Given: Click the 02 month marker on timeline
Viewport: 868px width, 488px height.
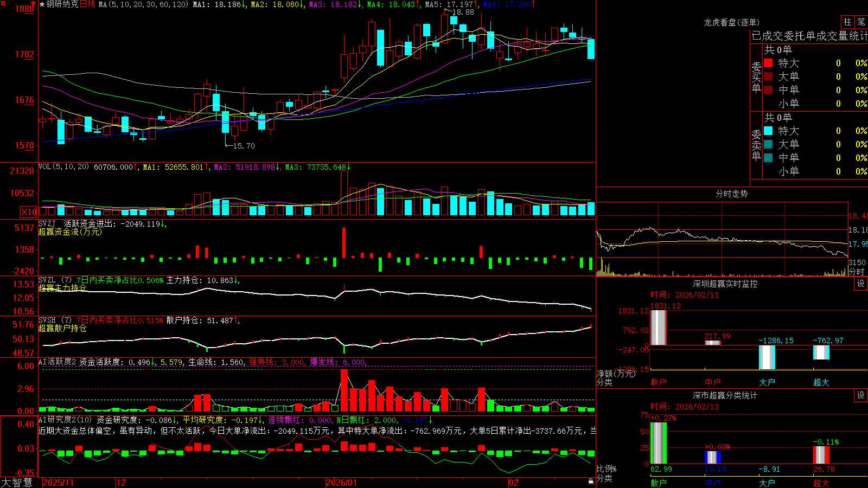Looking at the screenshot, I should click(513, 483).
